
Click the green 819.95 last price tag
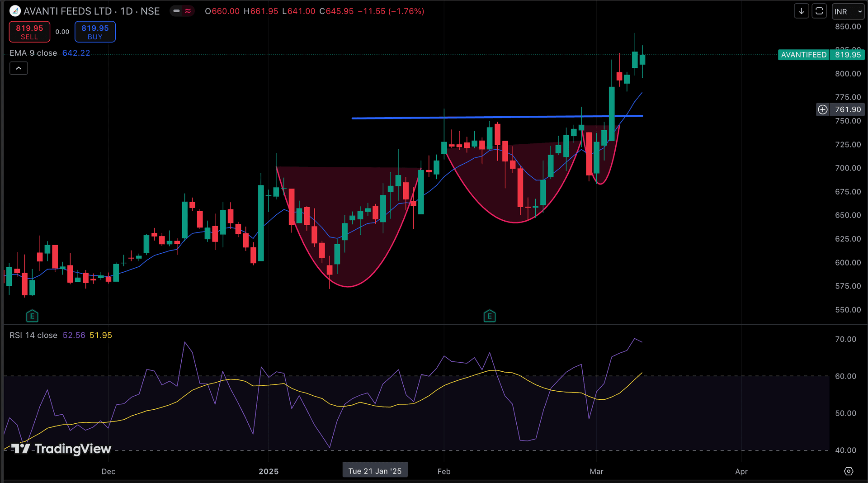pyautogui.click(x=848, y=55)
